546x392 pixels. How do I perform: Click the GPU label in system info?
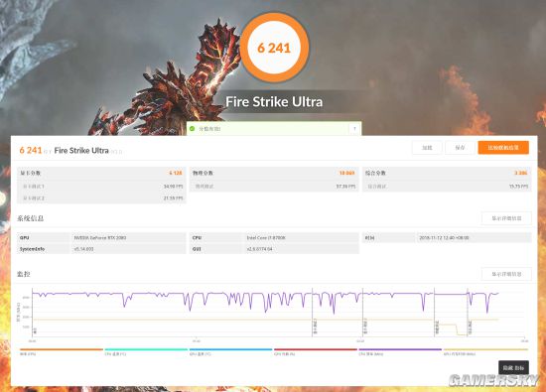[x=25, y=238]
